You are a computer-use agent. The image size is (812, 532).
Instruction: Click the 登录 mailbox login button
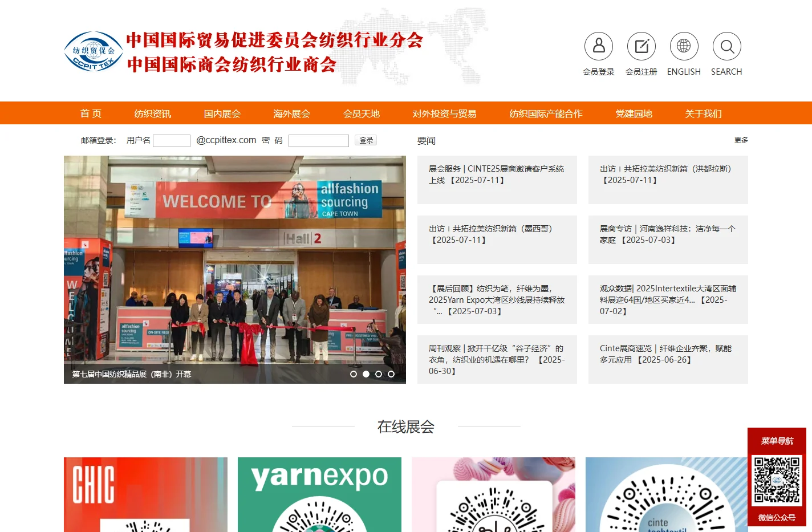[366, 140]
